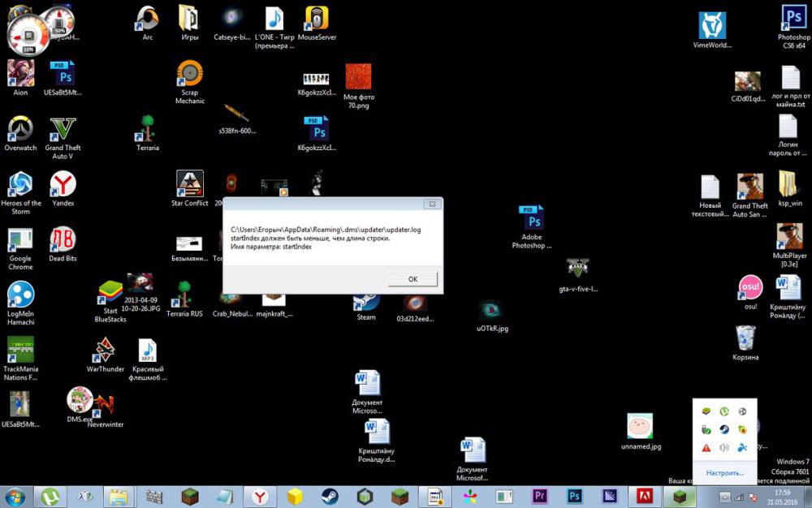Select the Криштиану Роналду.d... Word document

(x=376, y=440)
